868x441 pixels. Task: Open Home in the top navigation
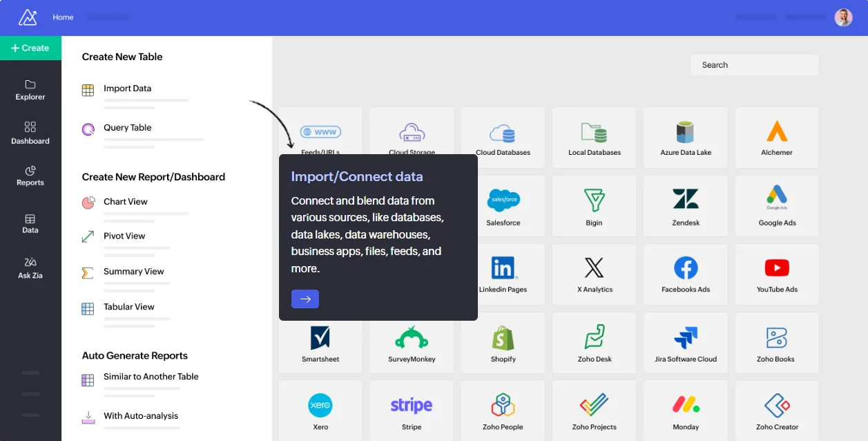tap(63, 17)
